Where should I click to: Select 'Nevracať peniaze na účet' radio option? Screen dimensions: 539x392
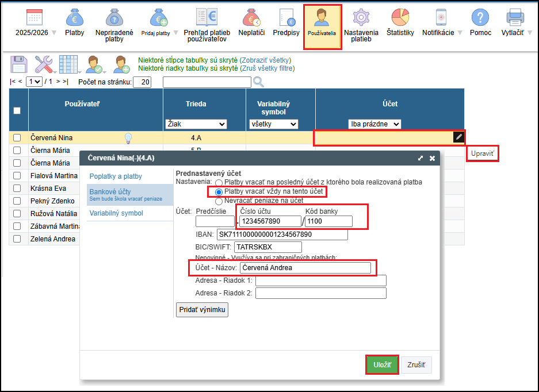click(219, 201)
